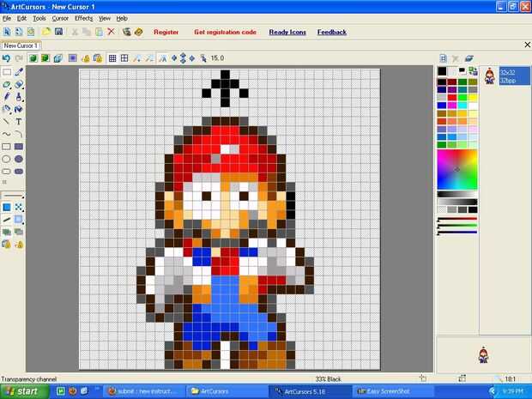Viewport: 532px width, 399px height.
Task: Click the Windows start button
Action: click(24, 391)
